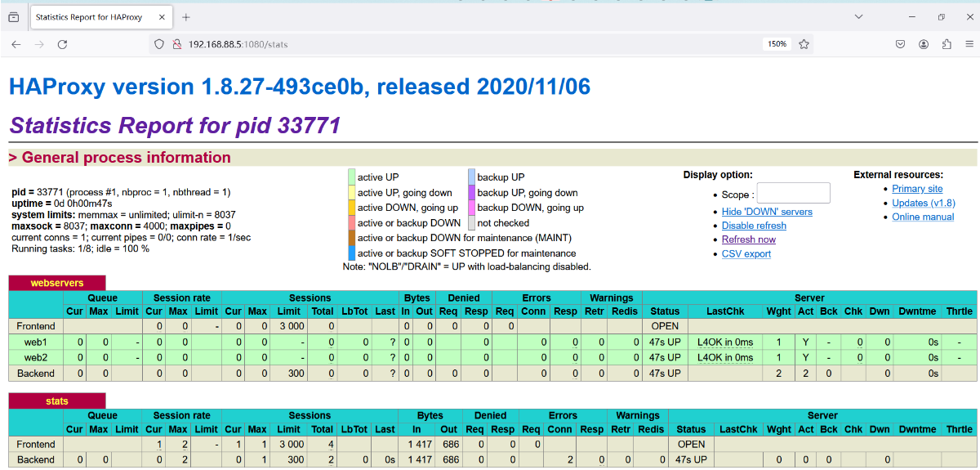Pick the MAINT brown legend swatch
Viewport: 980px width, 470px height.
pyautogui.click(x=352, y=238)
